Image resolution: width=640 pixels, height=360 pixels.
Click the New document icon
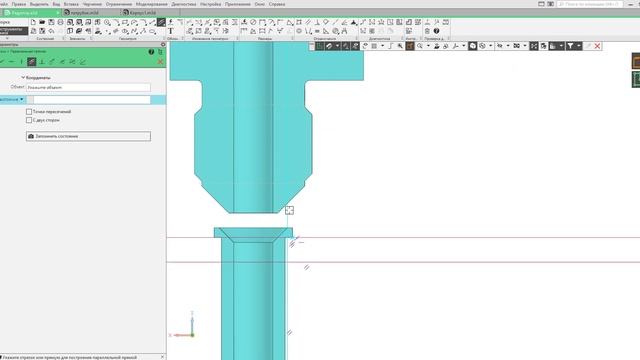coord(33,22)
